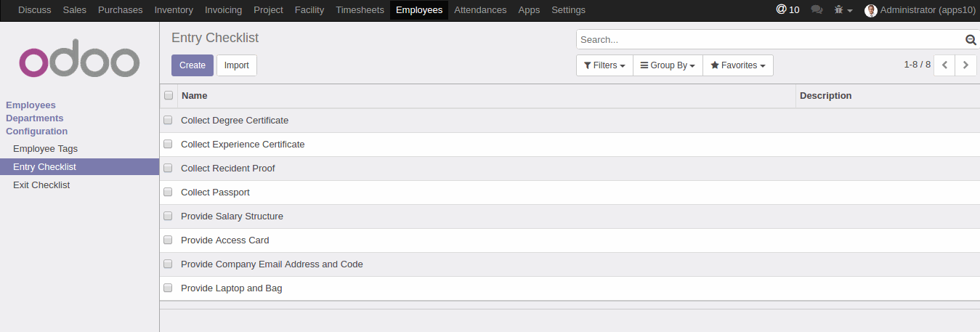
Task: Click the search magnifier icon
Action: (x=970, y=40)
